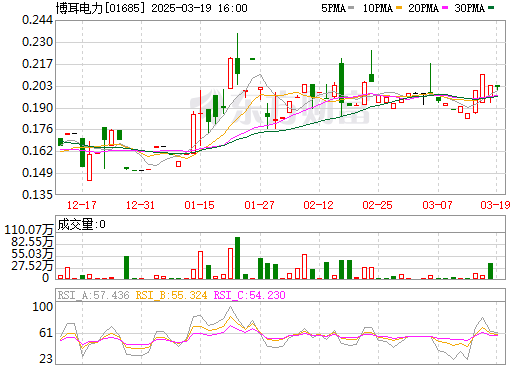Click the 10PMA legend label
520x365 pixels.
377,8
